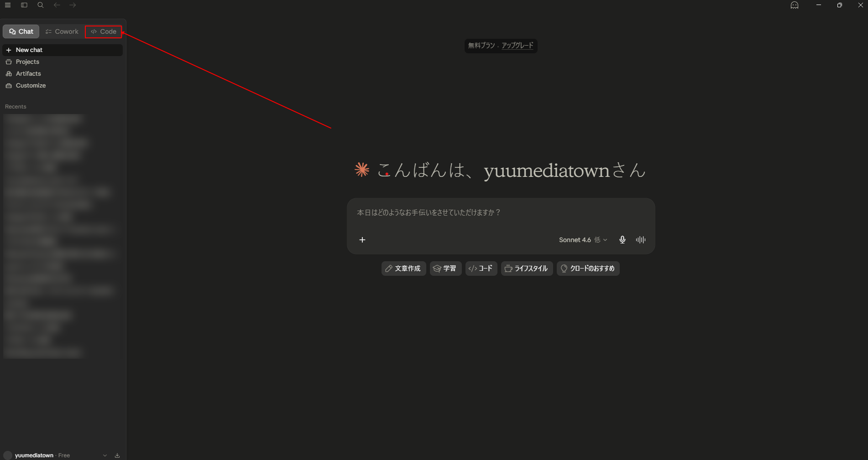Open Customize in the sidebar

coord(63,85)
